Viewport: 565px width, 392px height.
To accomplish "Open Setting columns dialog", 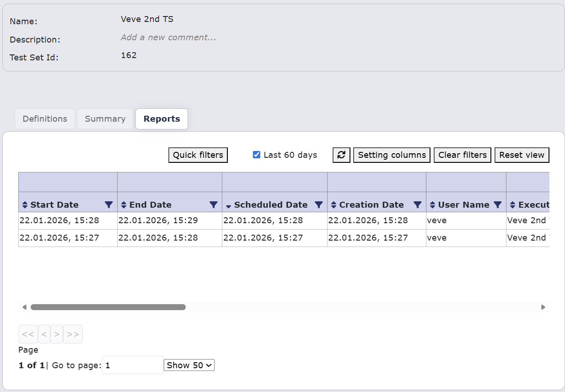I will click(x=392, y=155).
